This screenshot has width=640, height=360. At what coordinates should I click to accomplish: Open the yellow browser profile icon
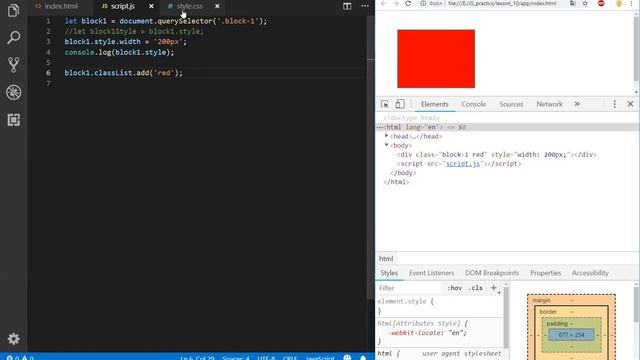click(619, 4)
